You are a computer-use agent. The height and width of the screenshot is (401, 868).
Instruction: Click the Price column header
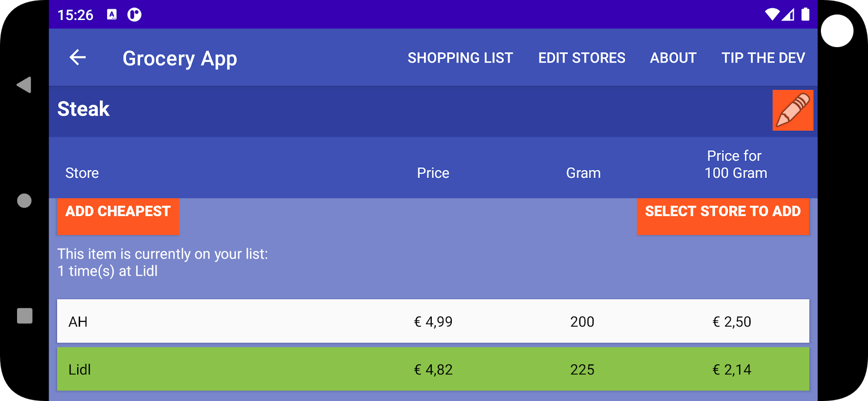coord(433,173)
